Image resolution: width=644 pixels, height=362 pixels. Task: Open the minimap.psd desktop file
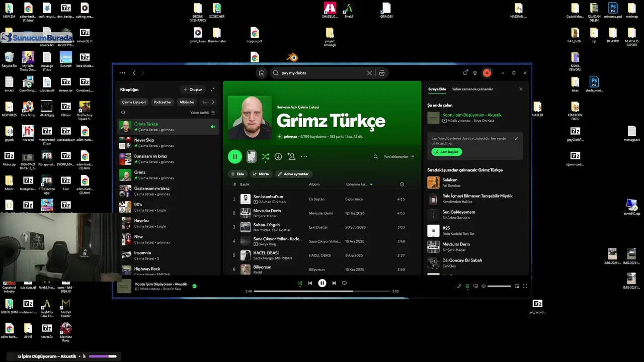(613, 10)
